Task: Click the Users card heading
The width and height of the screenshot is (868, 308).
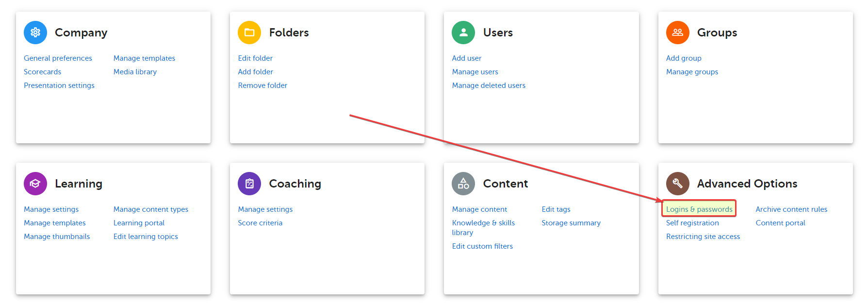Action: point(498,33)
